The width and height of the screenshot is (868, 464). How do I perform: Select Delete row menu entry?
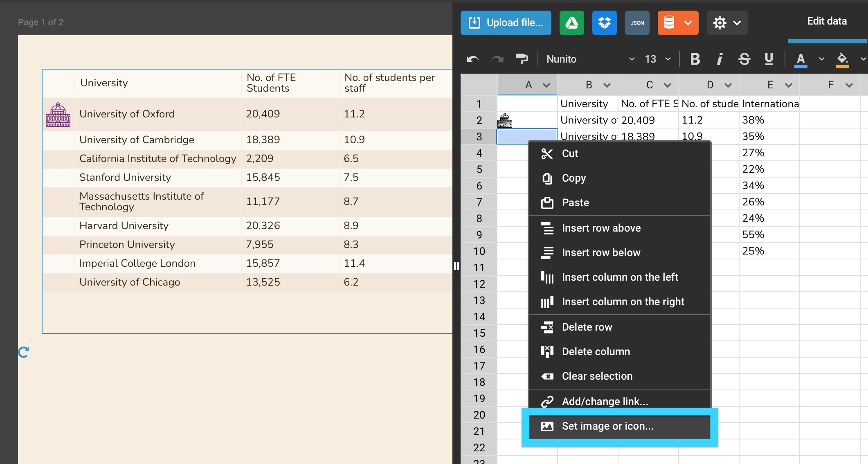tap(620, 327)
